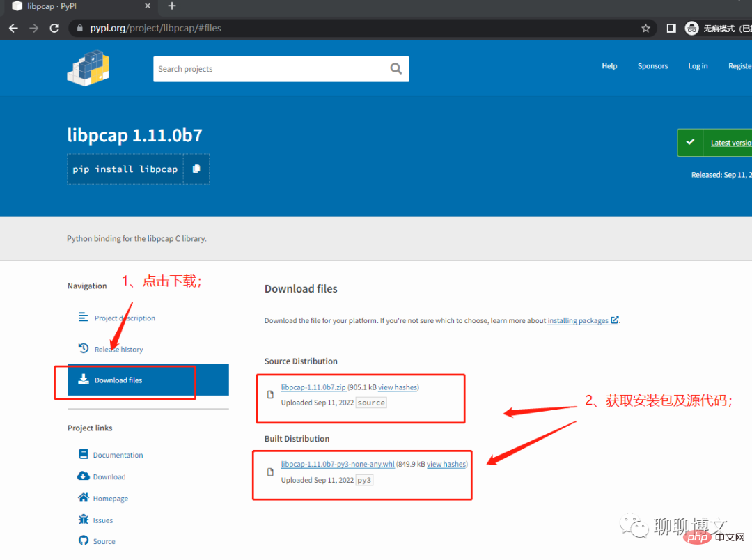
Task: Close the libpcap PyPI tab
Action: coord(148,6)
